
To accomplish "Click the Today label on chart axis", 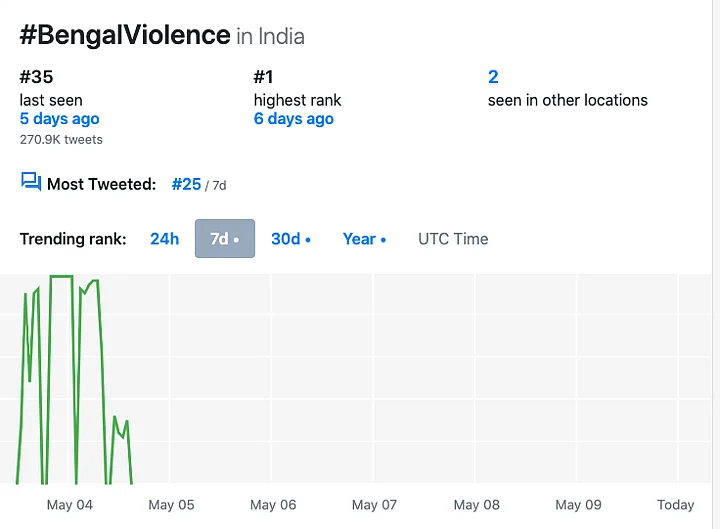I will coord(675,505).
